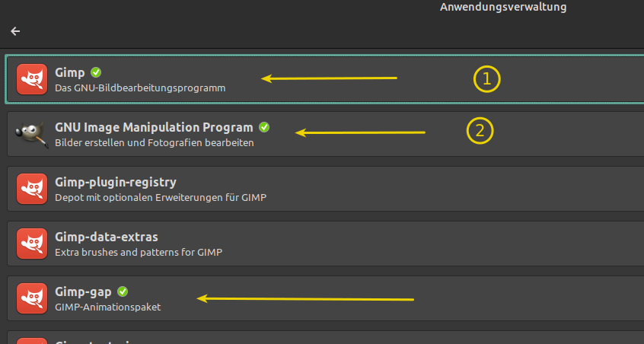Click green installed checkmark beside Gimp-gap

(x=123, y=291)
